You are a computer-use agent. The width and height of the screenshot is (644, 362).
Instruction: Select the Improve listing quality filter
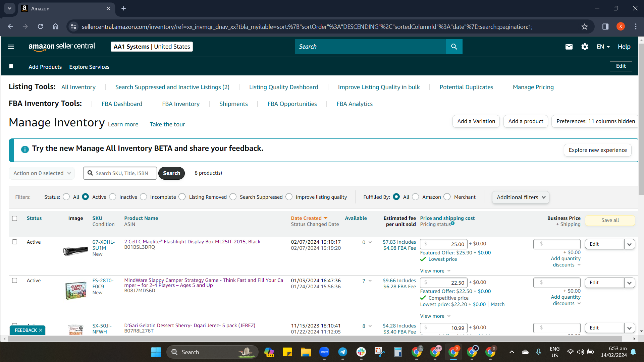(289, 197)
